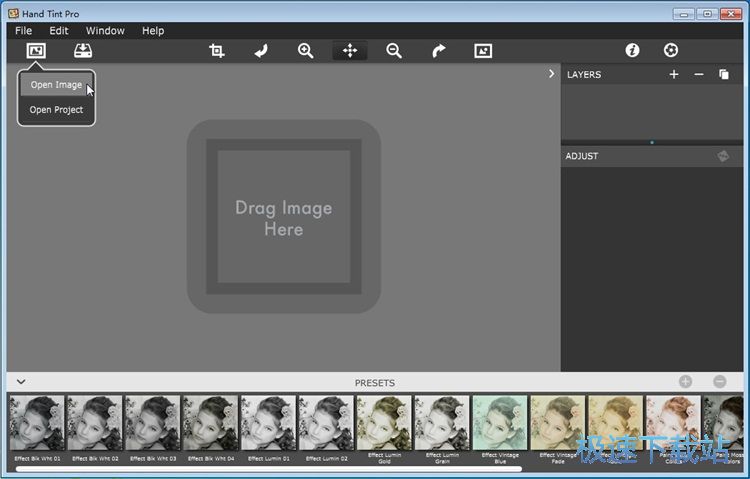750x479 pixels.
Task: Click the undo arrow icon
Action: (x=261, y=51)
